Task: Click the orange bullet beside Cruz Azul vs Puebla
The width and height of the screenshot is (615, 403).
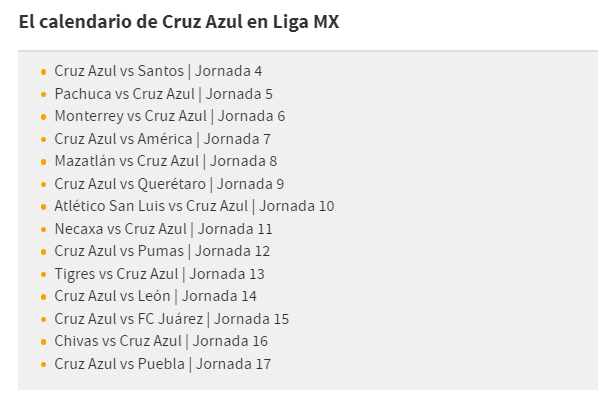Action: click(x=43, y=364)
